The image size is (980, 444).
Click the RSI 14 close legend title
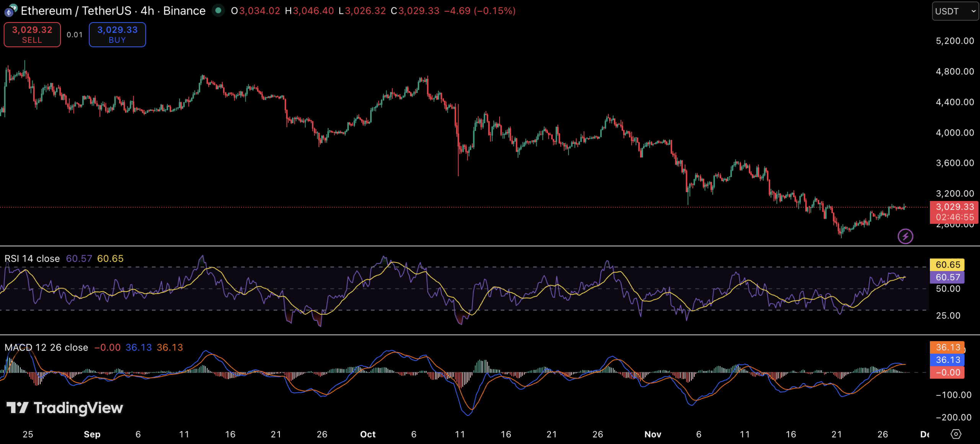[x=32, y=259]
